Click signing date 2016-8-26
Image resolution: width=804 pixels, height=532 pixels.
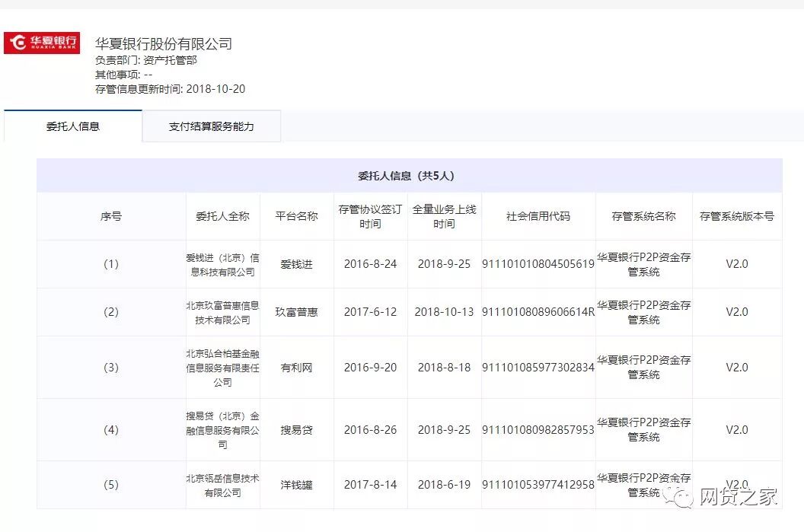click(x=370, y=430)
